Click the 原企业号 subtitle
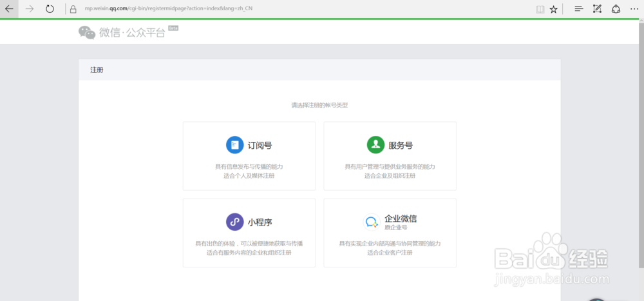Screen dimensions: 644x301 [395, 228]
